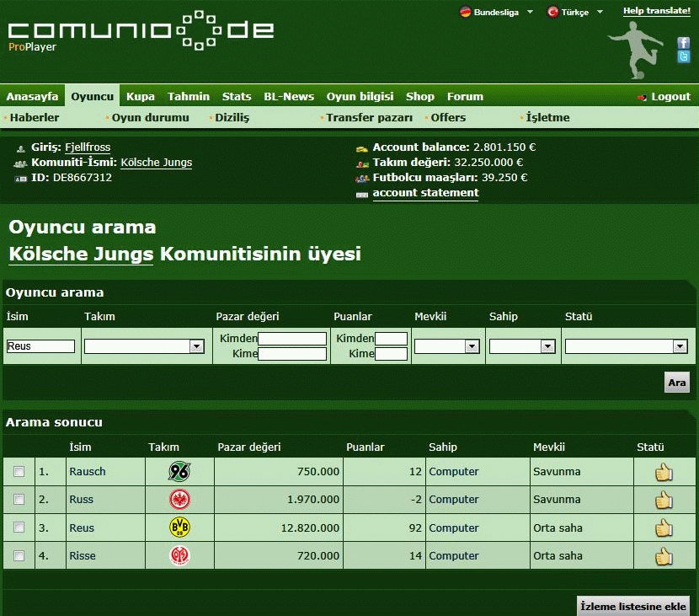Click the Twitter icon

(x=684, y=57)
